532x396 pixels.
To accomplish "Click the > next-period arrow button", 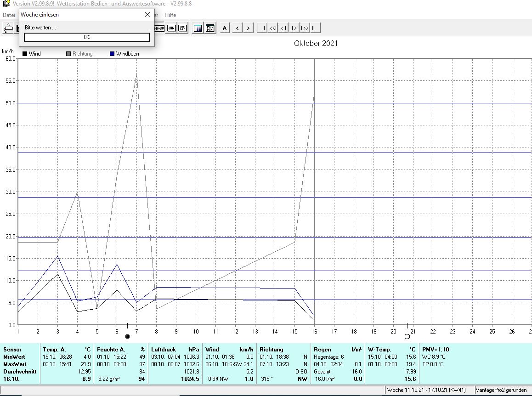I will [x=248, y=28].
